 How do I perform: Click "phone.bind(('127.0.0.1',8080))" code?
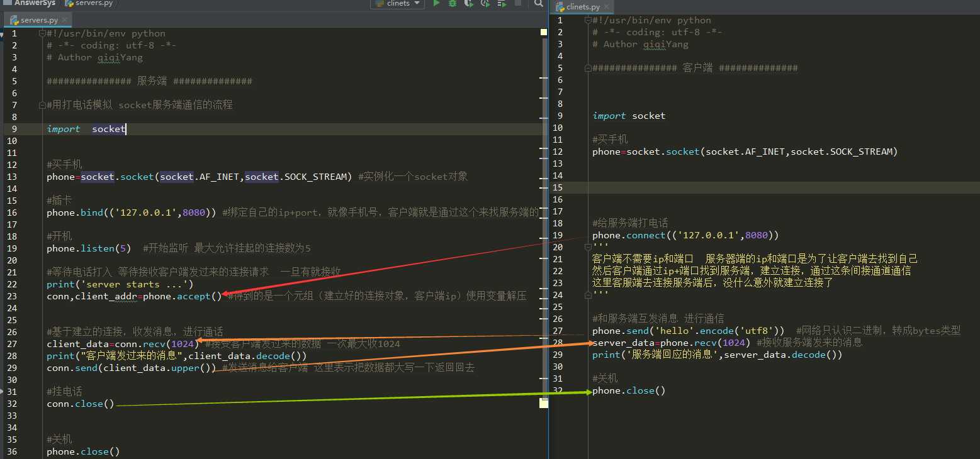131,213
